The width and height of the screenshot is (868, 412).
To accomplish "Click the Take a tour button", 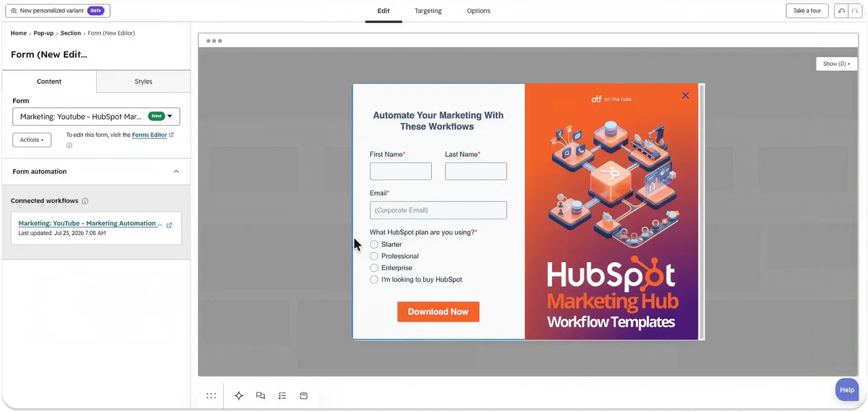I will [x=807, y=11].
